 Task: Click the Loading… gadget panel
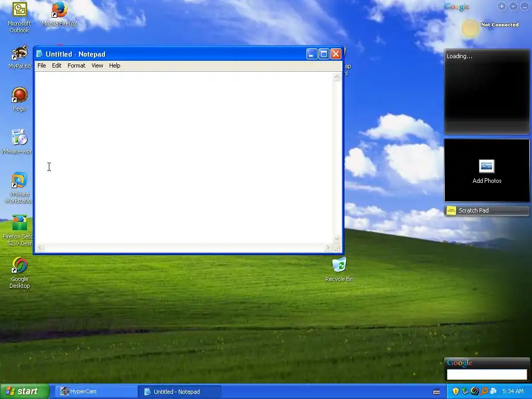[x=487, y=91]
